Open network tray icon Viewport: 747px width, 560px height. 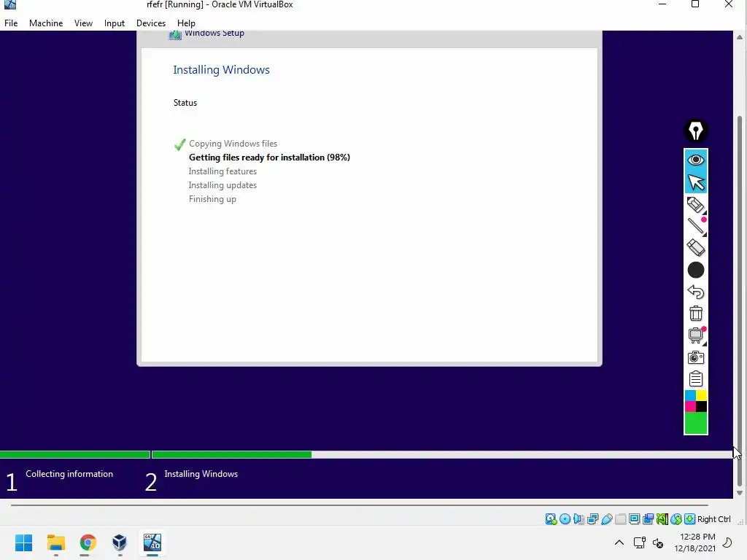pos(639,542)
